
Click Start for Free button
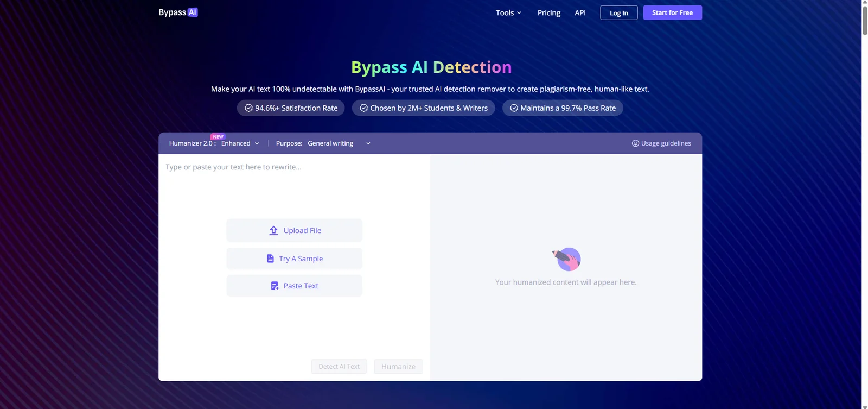(x=672, y=12)
